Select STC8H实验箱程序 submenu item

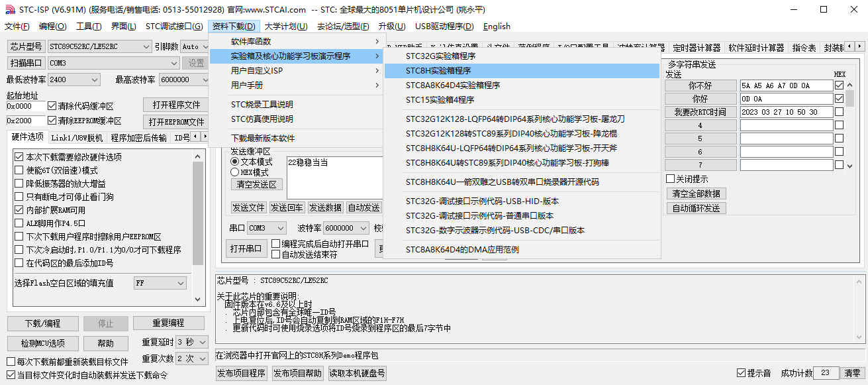[522, 71]
